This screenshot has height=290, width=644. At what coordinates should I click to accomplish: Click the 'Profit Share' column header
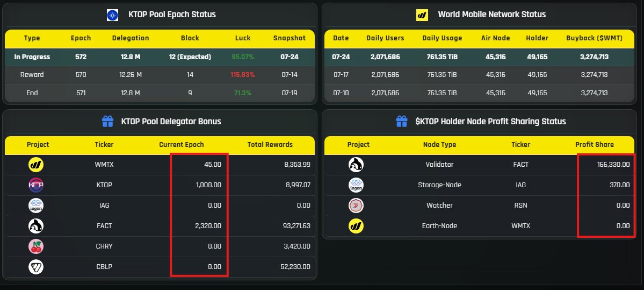595,144
